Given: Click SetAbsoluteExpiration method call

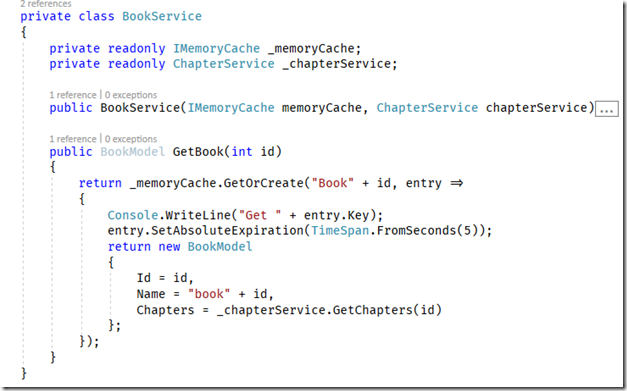Looking at the screenshot, I should click(x=227, y=231).
